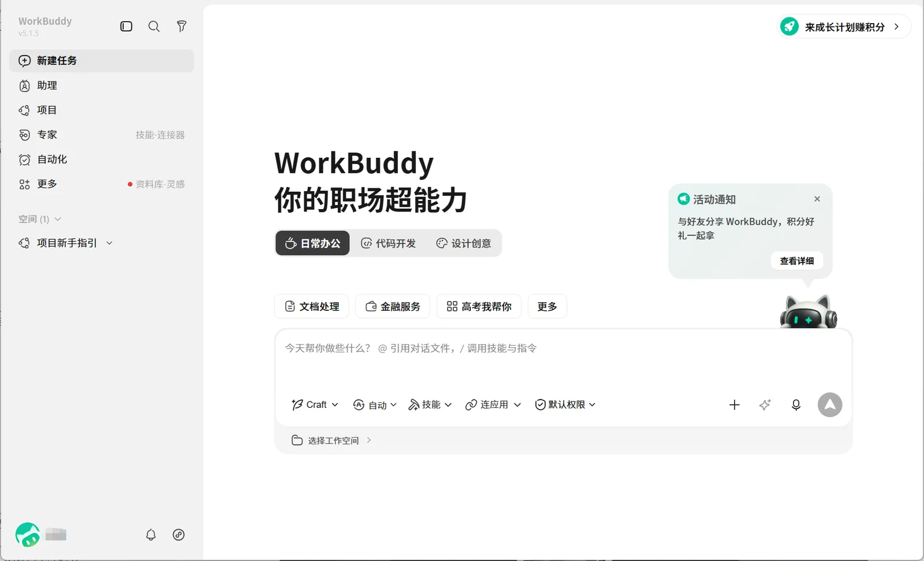Open the Craft mode dropdown

[x=315, y=404]
